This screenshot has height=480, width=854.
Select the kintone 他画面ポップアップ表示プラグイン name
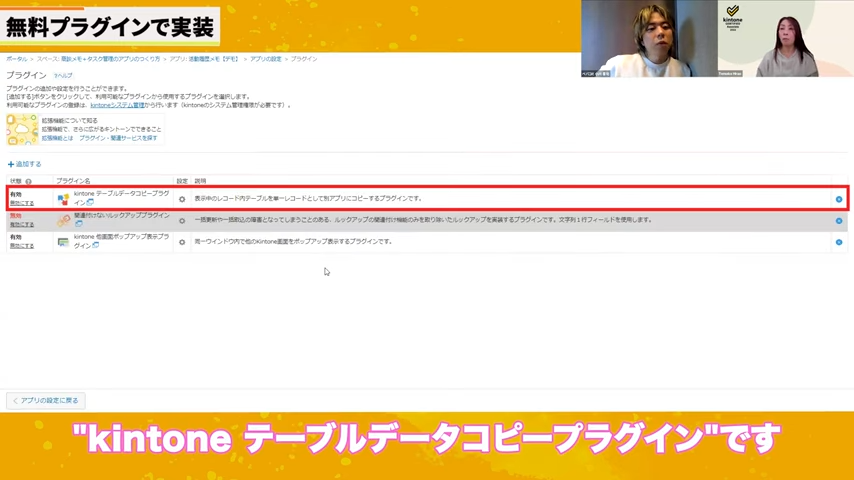121,241
